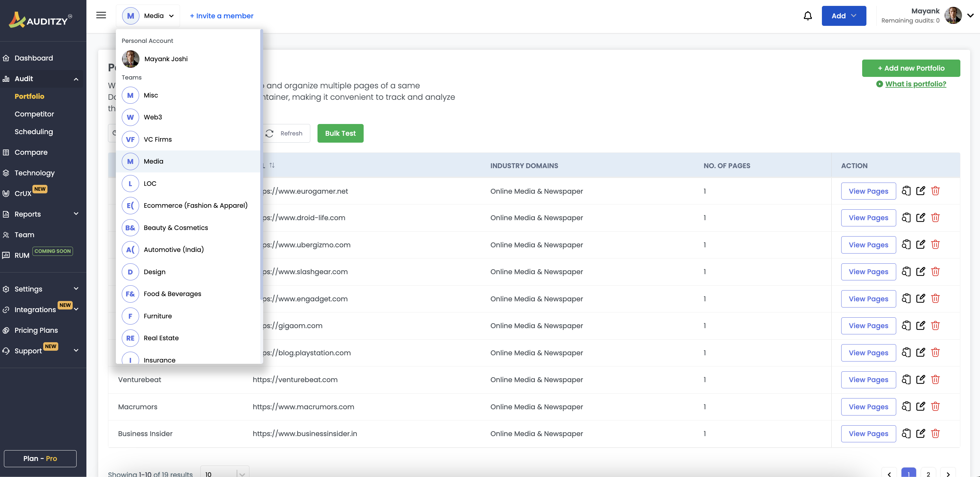The height and width of the screenshot is (477, 980).
Task: Delete the Venturebeat portfolio
Action: (935, 380)
